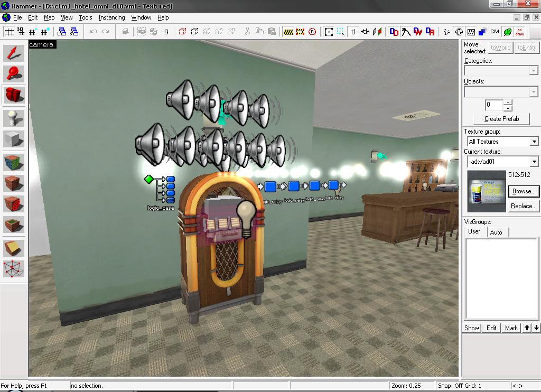The image size is (541, 392).
Task: Click the texture alignment faces icon
Action: 377,32
